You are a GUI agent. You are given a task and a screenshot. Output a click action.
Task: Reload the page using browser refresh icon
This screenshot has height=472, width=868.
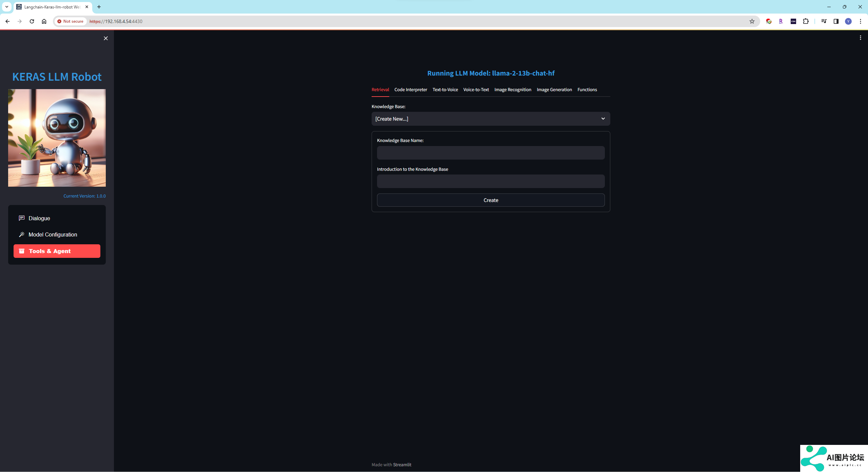tap(32, 21)
